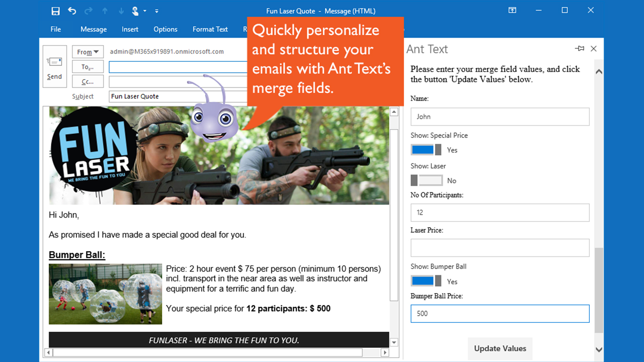The image size is (644, 362).
Task: Open the Format Text tab
Action: tap(210, 29)
